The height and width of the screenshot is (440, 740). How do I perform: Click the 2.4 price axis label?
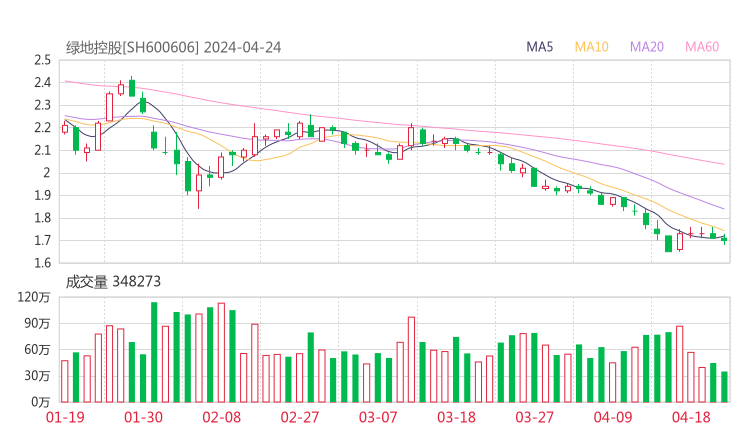pyautogui.click(x=42, y=83)
